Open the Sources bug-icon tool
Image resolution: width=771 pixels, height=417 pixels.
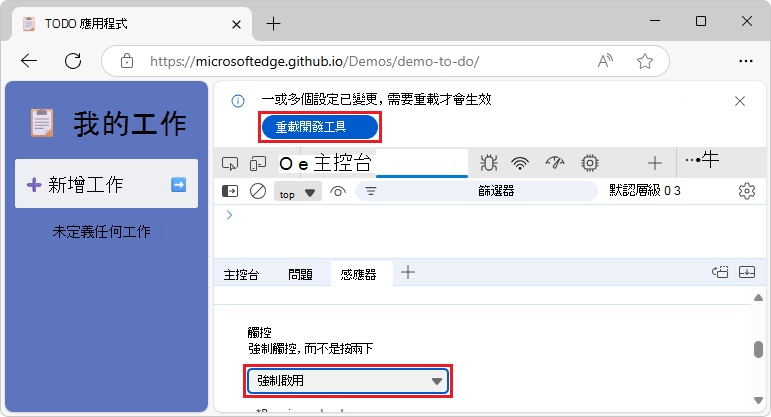489,163
